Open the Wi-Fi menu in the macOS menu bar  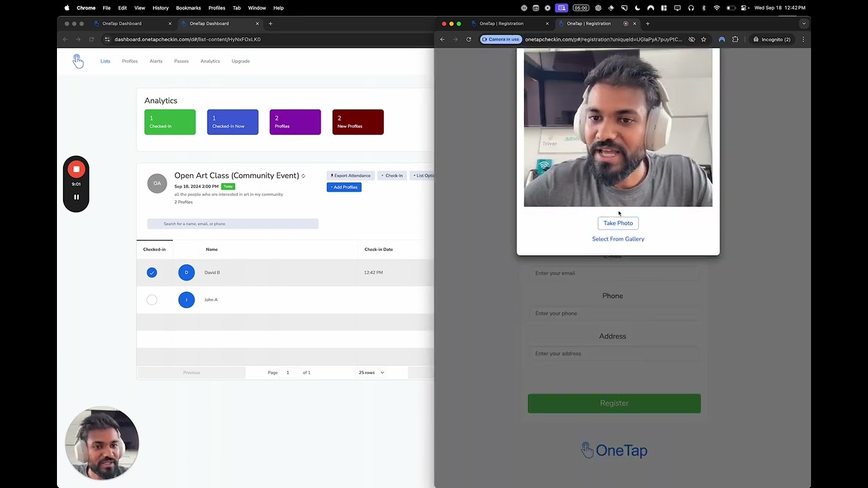tap(717, 8)
